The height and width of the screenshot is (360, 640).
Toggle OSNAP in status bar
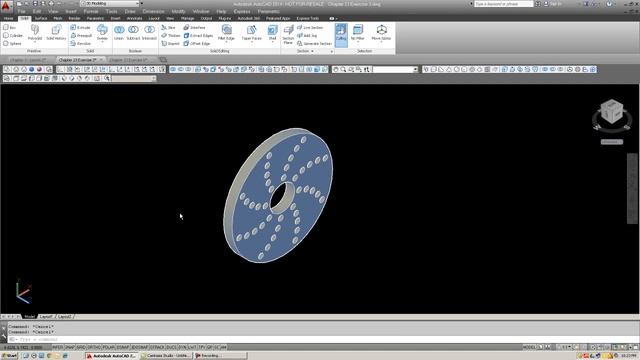point(123,347)
